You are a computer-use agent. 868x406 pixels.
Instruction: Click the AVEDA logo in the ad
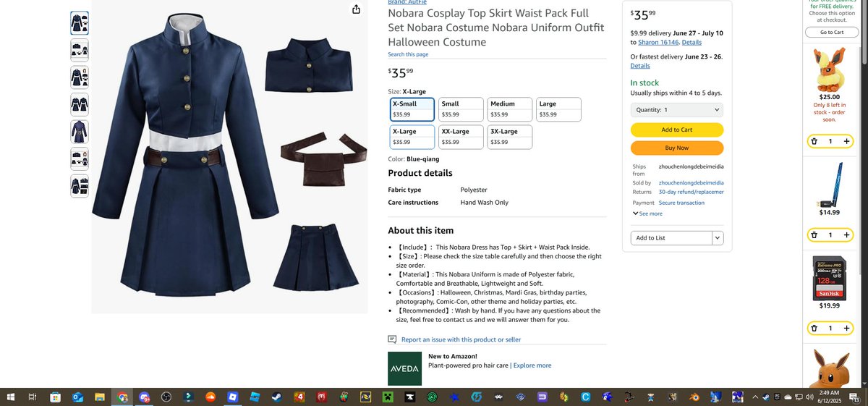404,368
